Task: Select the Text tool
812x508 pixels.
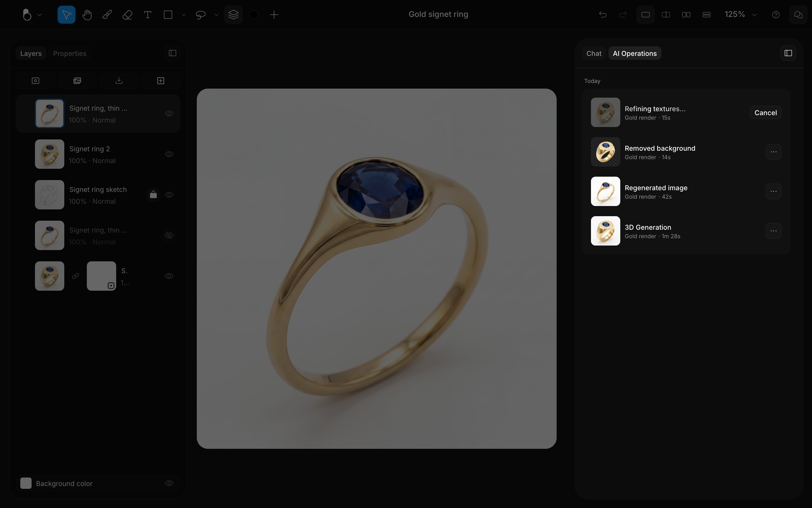Action: pos(148,14)
